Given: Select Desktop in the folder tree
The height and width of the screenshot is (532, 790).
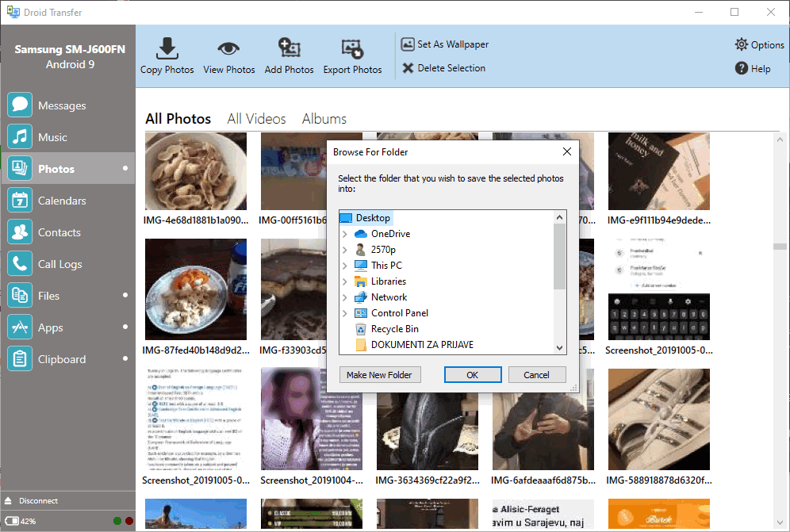Looking at the screenshot, I should click(x=373, y=217).
